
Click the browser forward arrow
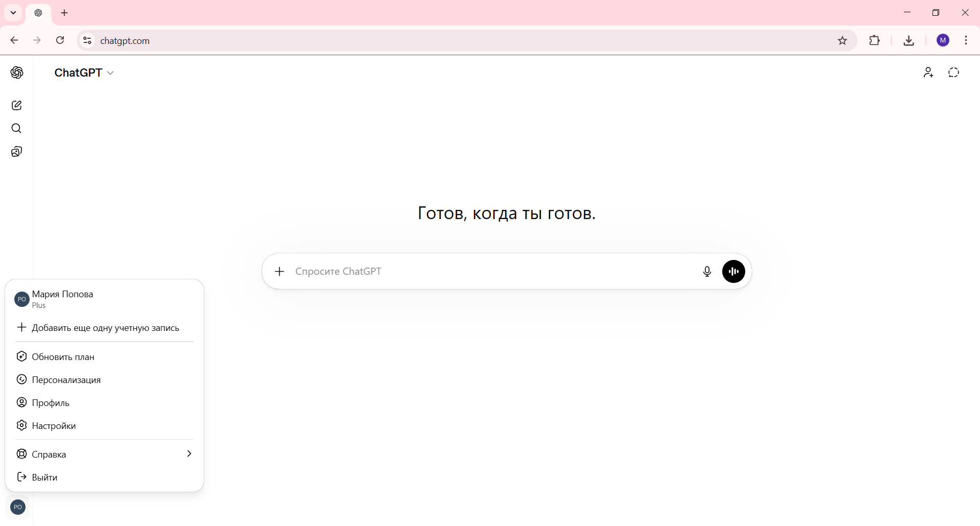point(37,40)
